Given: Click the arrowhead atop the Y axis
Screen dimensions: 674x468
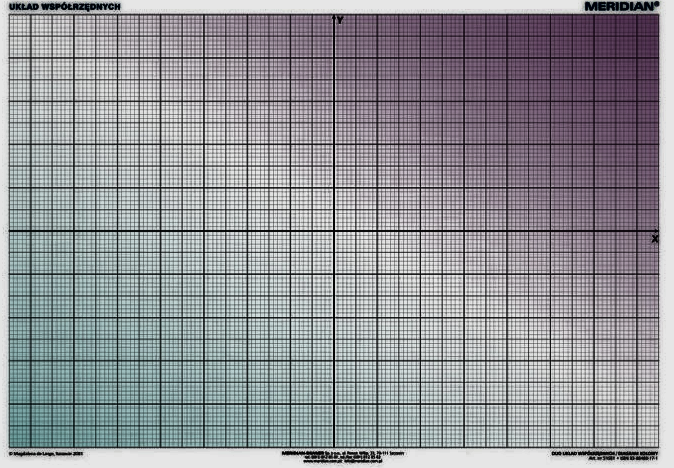Looking at the screenshot, I should tap(334, 17).
